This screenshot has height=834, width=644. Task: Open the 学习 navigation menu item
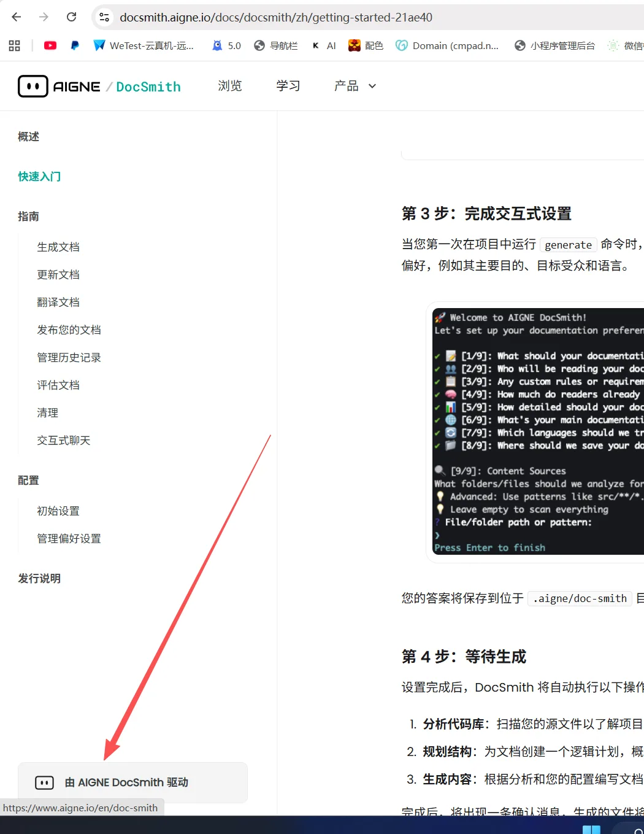pyautogui.click(x=288, y=86)
